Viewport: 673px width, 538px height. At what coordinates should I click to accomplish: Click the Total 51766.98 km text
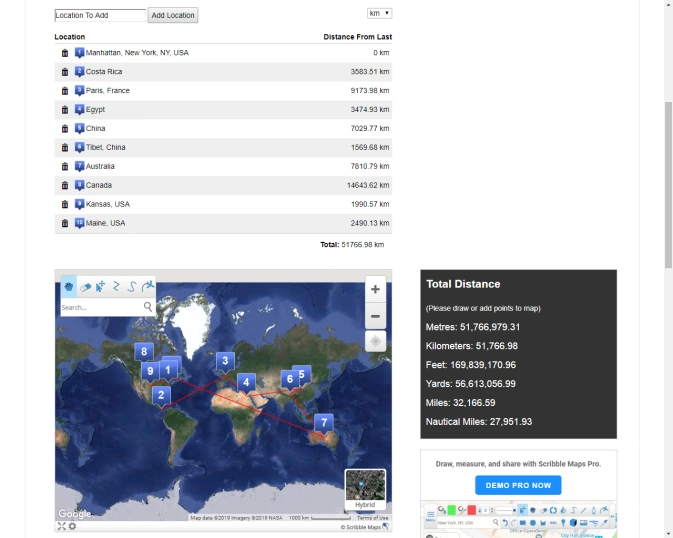coord(352,245)
